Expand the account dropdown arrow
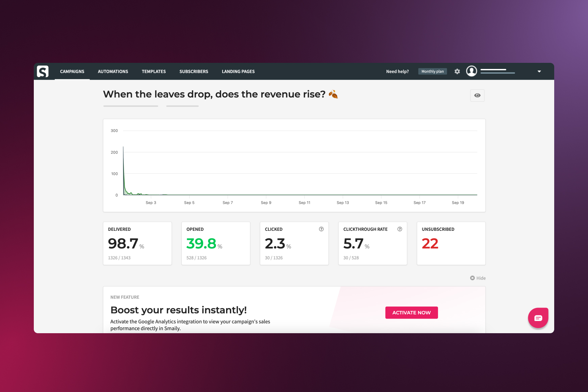The width and height of the screenshot is (588, 392). [539, 71]
